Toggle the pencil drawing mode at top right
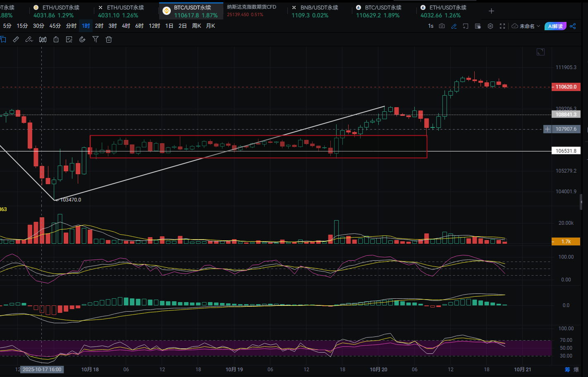588x377 pixels. [454, 26]
